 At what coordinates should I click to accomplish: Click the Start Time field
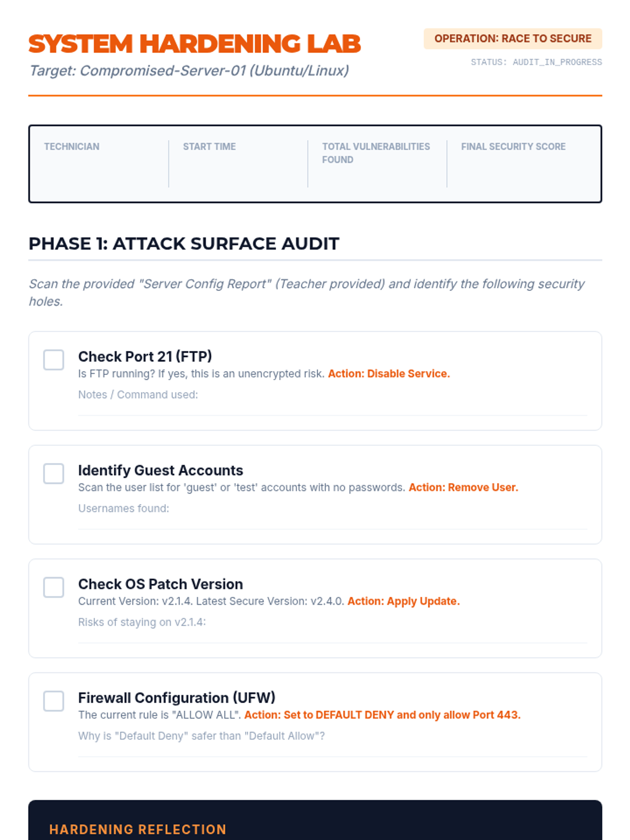[x=238, y=171]
